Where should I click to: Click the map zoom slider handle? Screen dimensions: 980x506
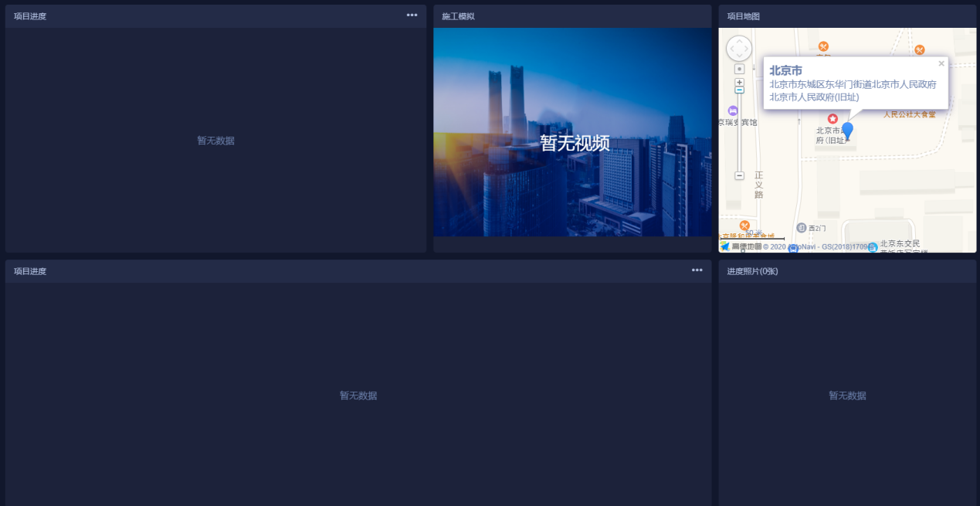click(x=739, y=90)
